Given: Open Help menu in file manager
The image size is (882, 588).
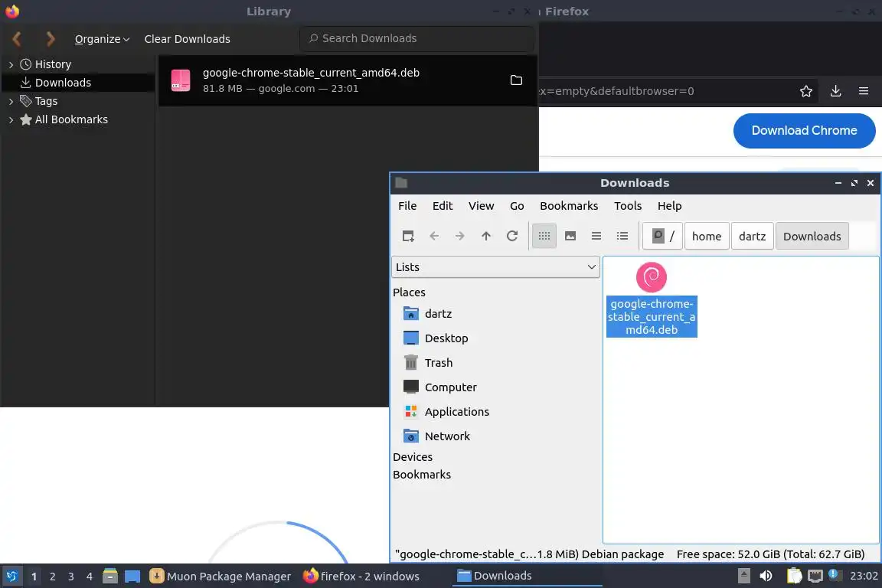Looking at the screenshot, I should click(x=669, y=206).
